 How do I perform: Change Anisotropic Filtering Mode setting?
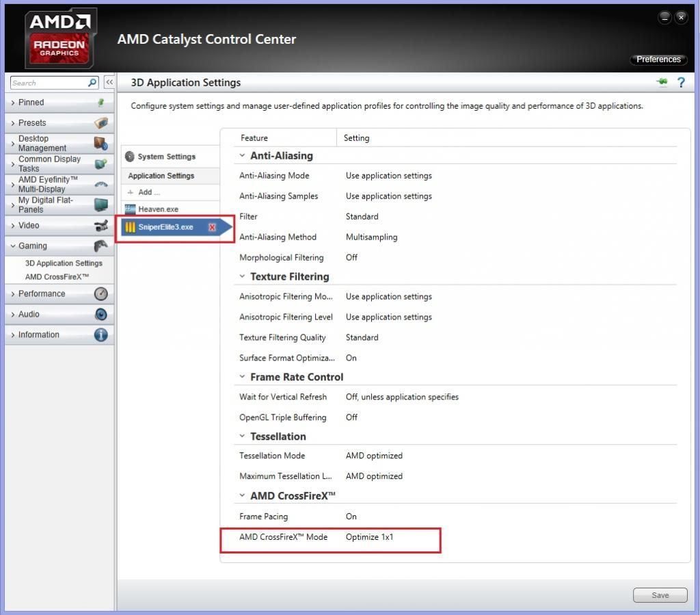click(389, 297)
